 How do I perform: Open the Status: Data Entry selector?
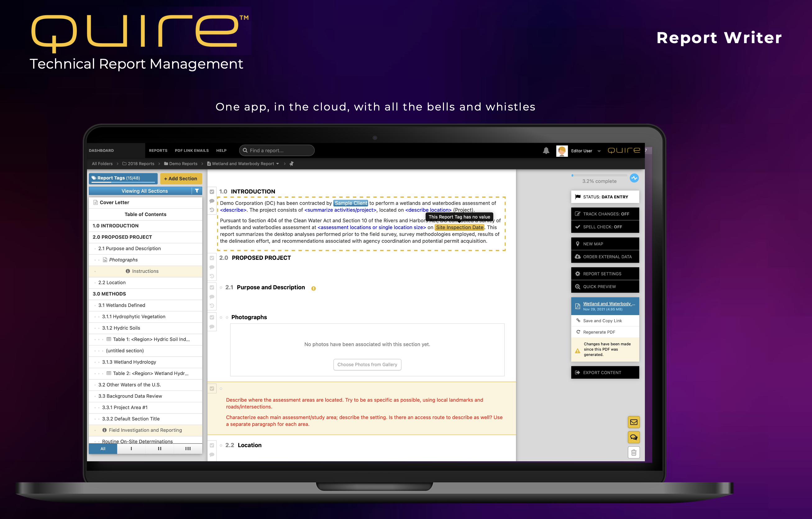(605, 197)
